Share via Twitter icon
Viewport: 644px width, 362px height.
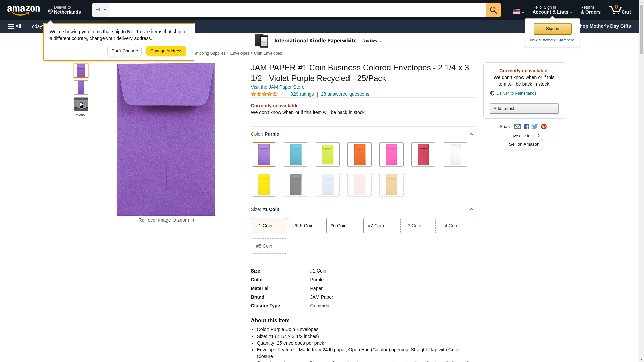coord(535,127)
